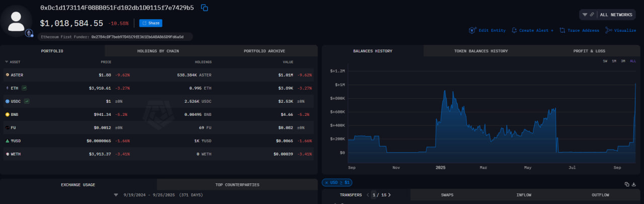Click the profile avatar image
644x204 pixels.
pyautogui.click(x=17, y=21)
